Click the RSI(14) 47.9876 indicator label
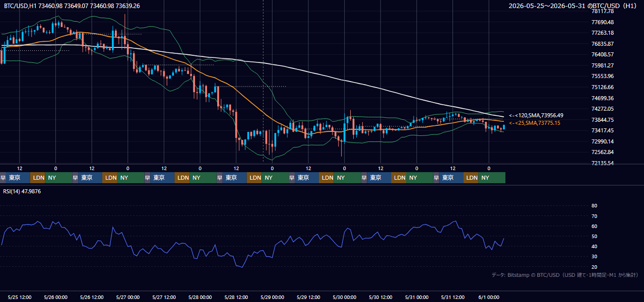 pyautogui.click(x=23, y=192)
